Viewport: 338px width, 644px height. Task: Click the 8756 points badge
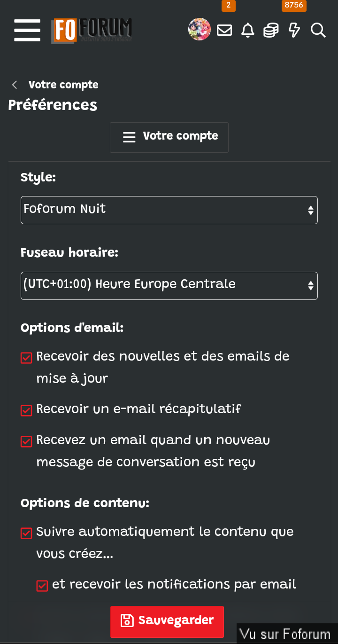294,5
